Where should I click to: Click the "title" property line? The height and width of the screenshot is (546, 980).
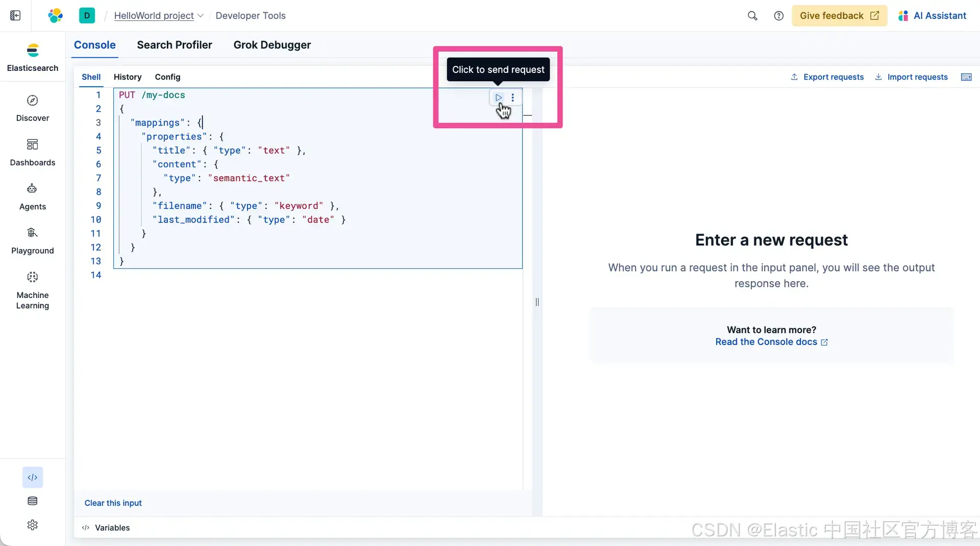pyautogui.click(x=229, y=151)
